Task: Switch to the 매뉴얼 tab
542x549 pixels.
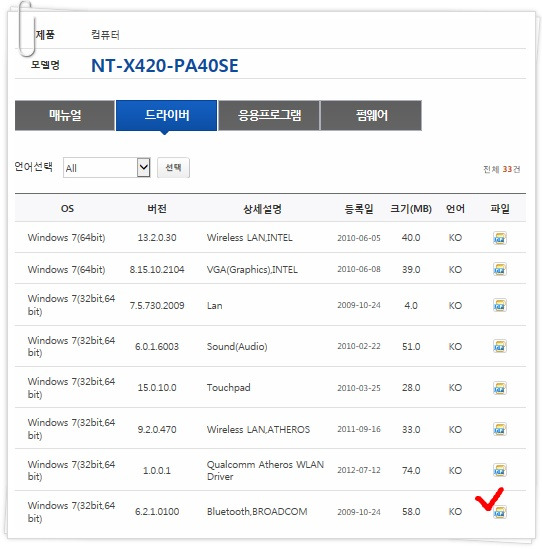Action: point(65,115)
